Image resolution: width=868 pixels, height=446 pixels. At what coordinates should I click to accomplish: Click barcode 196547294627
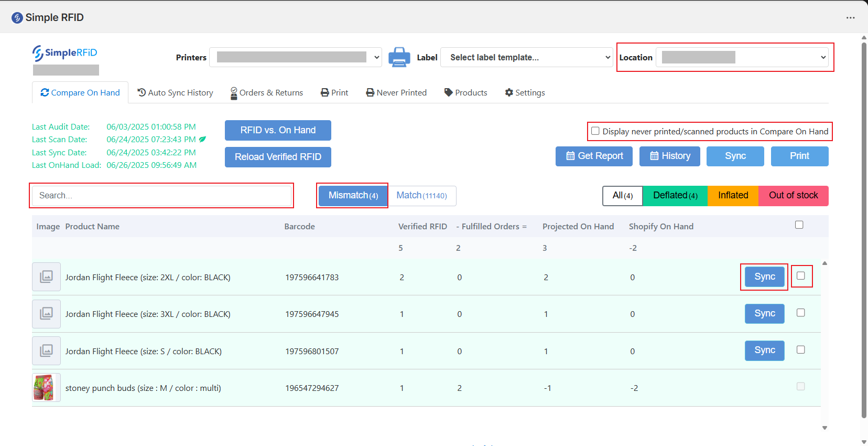(312, 388)
